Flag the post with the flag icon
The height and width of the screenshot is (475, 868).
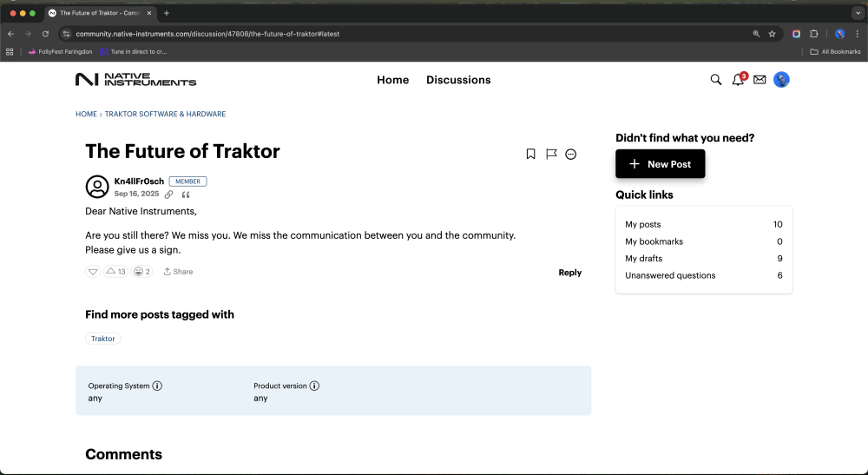(x=551, y=154)
